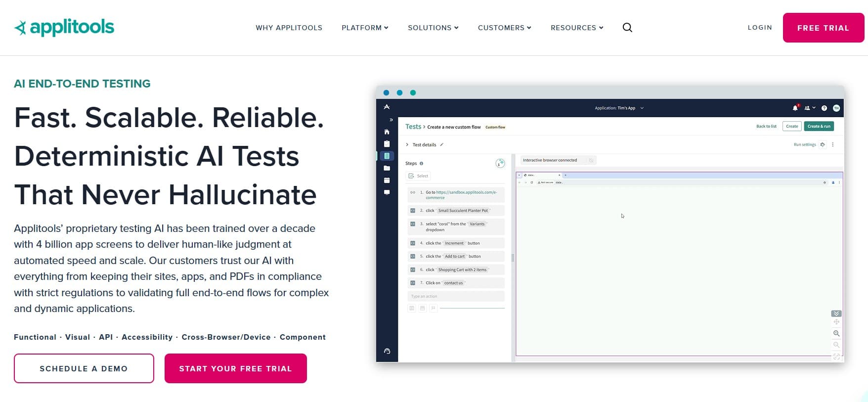Select step 5 click Add to cart button
Image resolution: width=868 pixels, height=402 pixels.
point(456,257)
